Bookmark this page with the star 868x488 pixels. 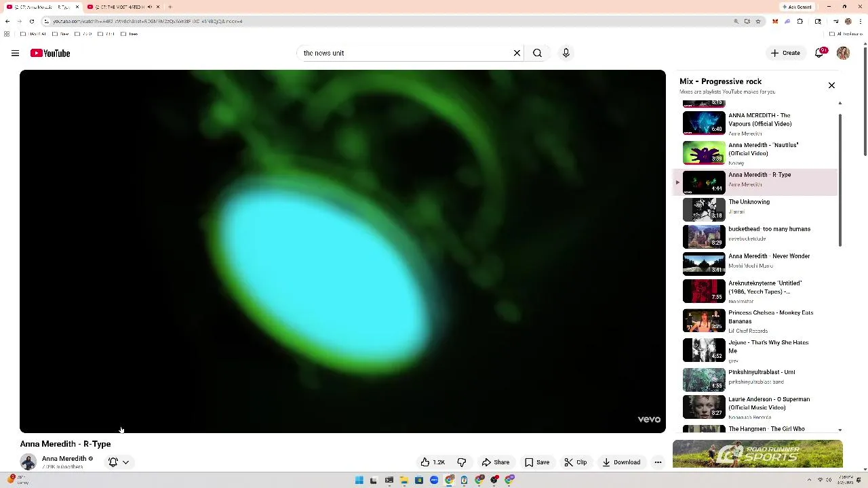(758, 21)
